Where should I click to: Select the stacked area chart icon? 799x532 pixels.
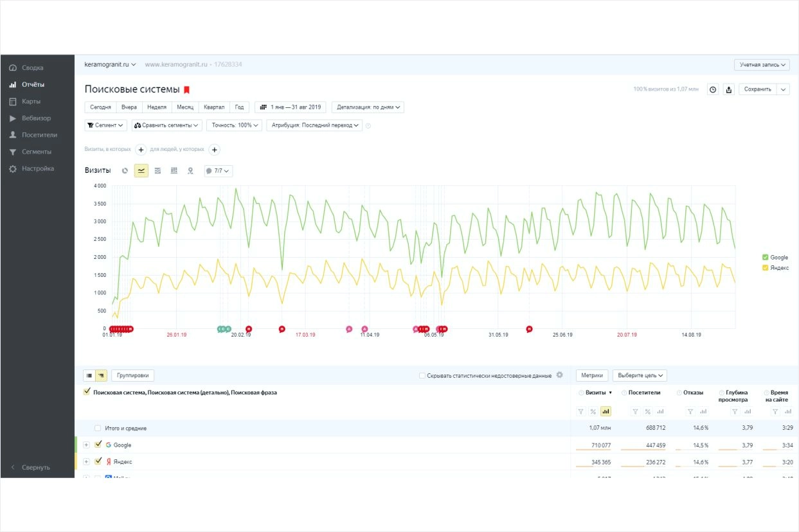point(157,171)
